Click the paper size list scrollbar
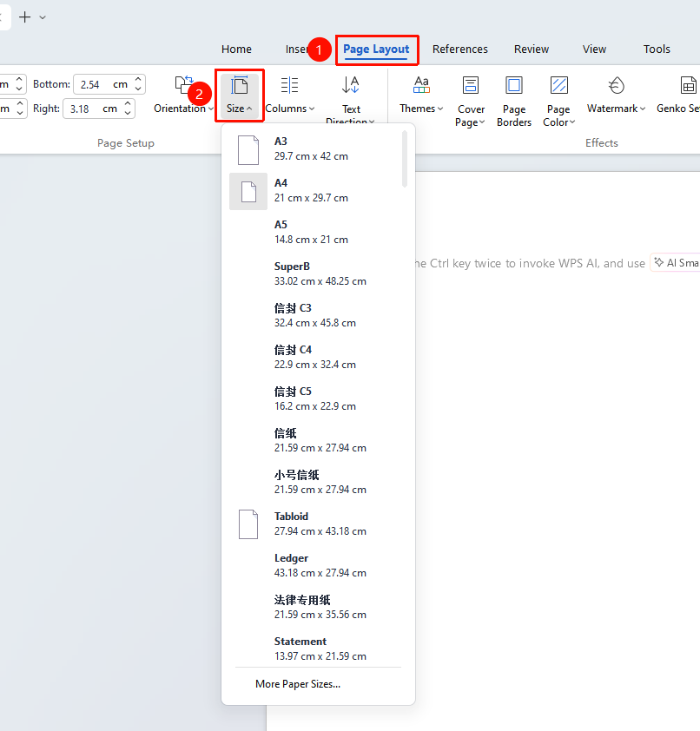 pyautogui.click(x=405, y=159)
